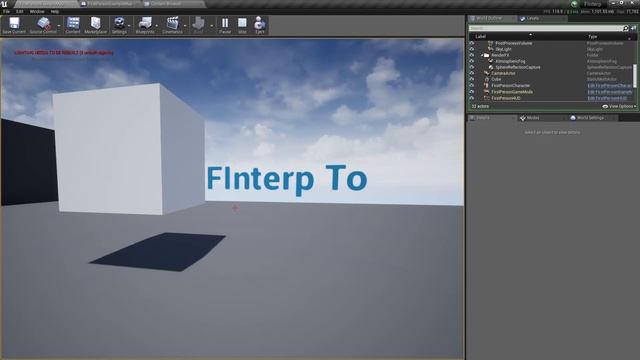Select the AtmosphericFog actor icon
Screen dimensions: 640x360
click(491, 61)
